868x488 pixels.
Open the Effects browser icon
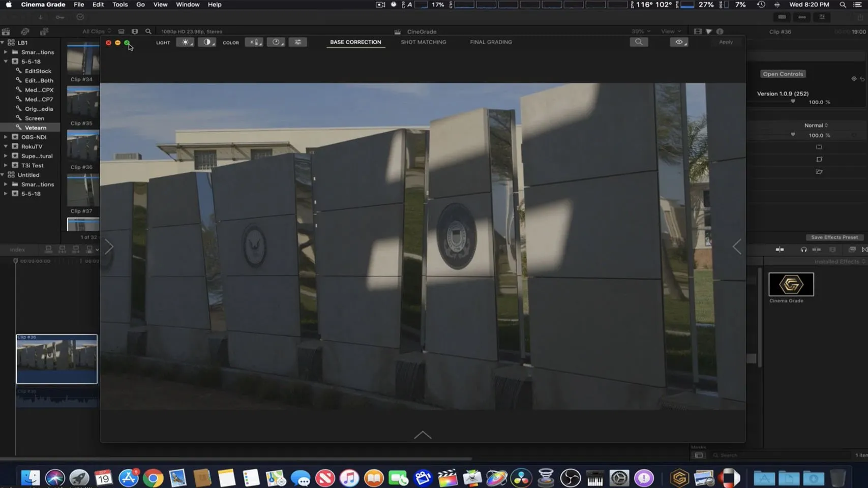pos(852,250)
